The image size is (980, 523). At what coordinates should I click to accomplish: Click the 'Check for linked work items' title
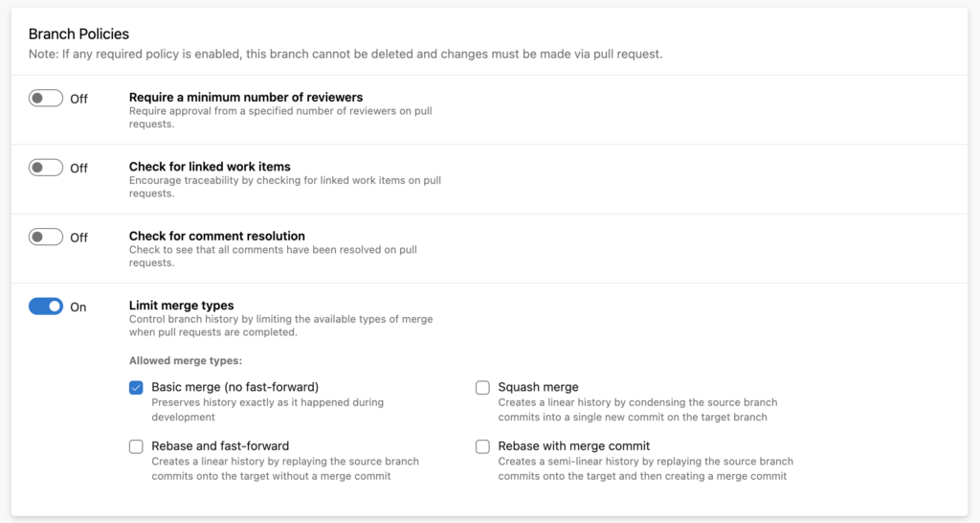coord(210,167)
